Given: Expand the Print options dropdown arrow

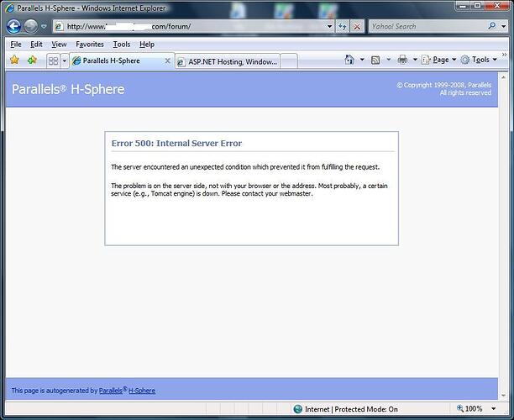Looking at the screenshot, I should (415, 60).
